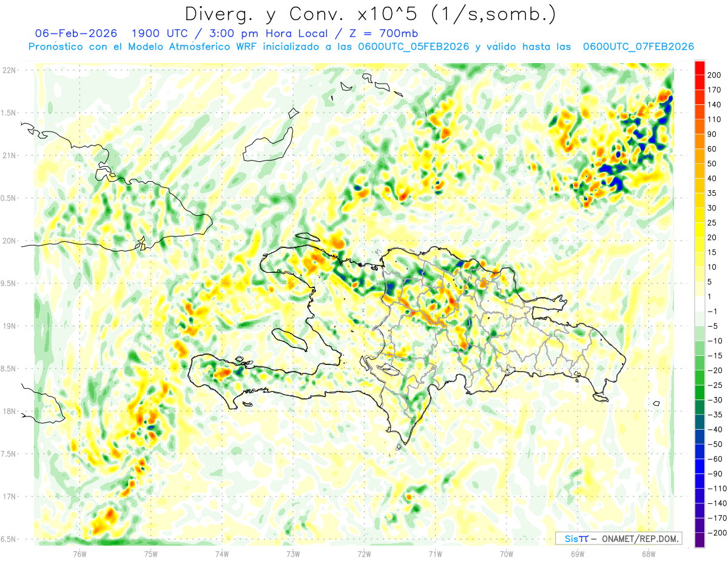Click the "1.5N" latitude label
728x562 pixels.
click(9, 113)
